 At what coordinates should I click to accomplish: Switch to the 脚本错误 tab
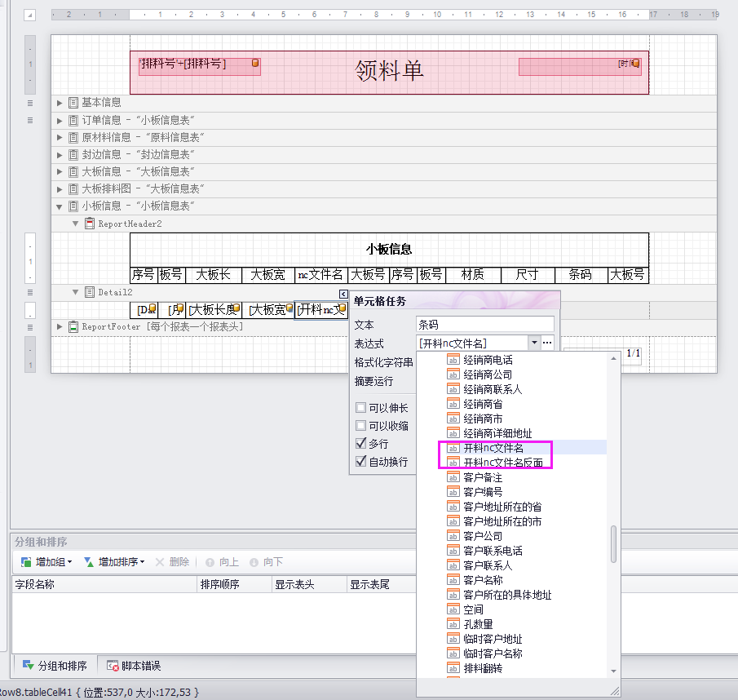coord(134,666)
